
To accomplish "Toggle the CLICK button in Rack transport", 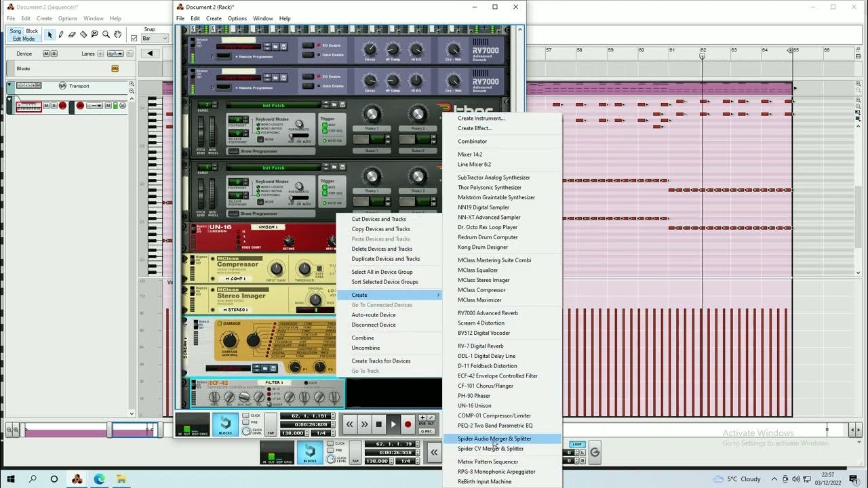I will pyautogui.click(x=245, y=415).
